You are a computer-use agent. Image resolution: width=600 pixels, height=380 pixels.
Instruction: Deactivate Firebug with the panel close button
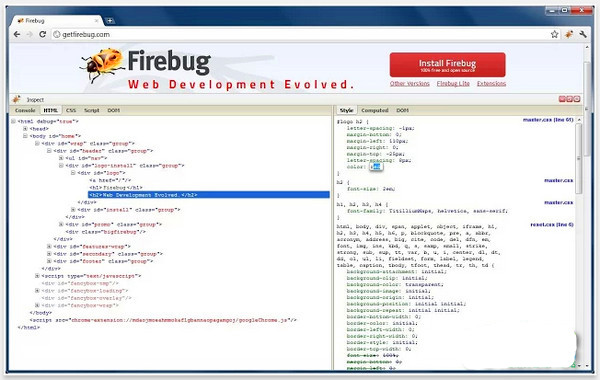point(577,99)
